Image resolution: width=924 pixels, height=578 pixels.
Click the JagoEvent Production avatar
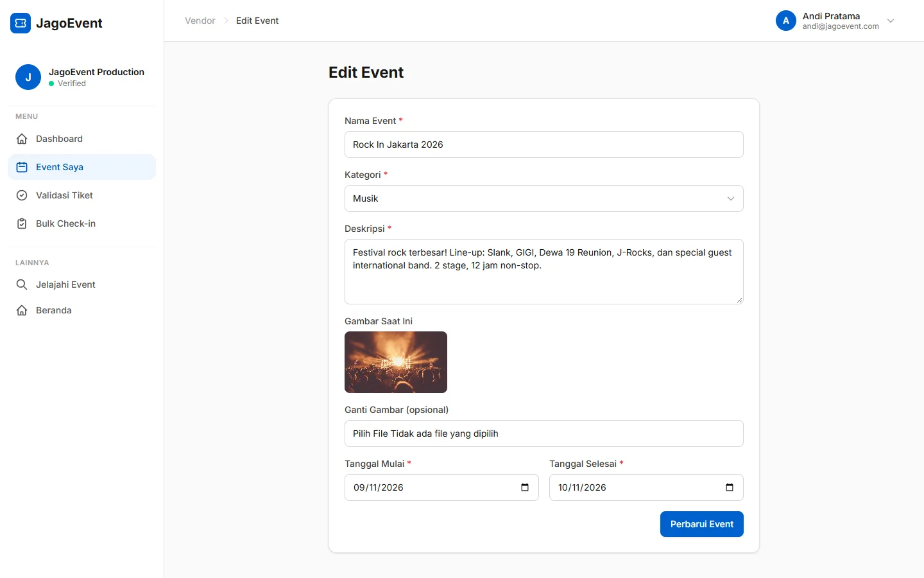coord(28,77)
